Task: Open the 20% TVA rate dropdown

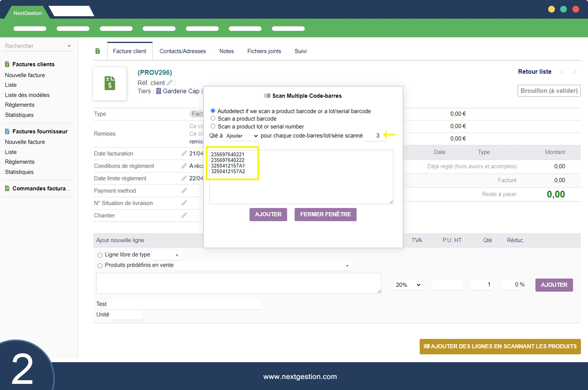Action: tap(408, 285)
